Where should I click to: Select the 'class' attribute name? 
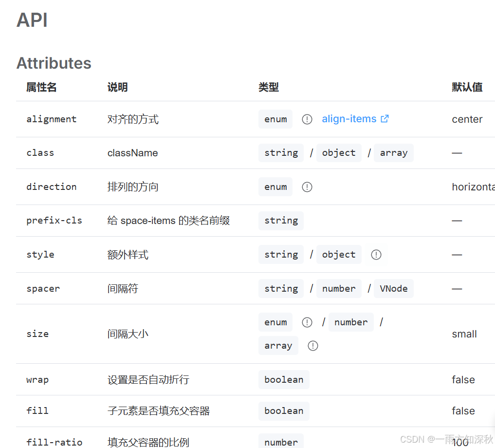click(40, 153)
